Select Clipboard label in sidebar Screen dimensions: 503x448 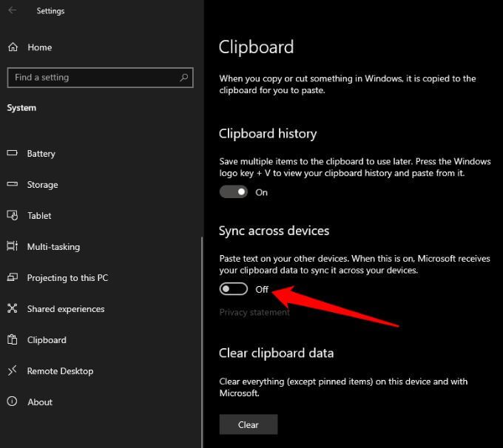point(47,340)
